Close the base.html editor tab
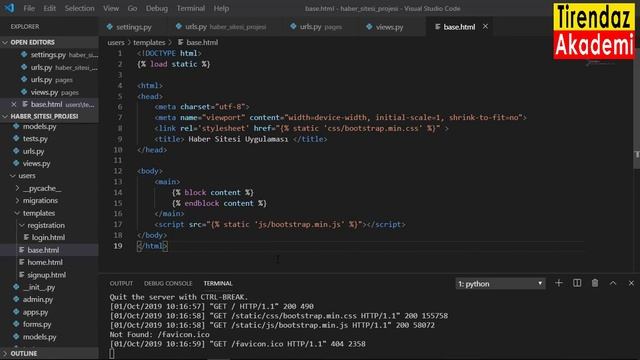Image resolution: width=640 pixels, height=360 pixels. (485, 27)
